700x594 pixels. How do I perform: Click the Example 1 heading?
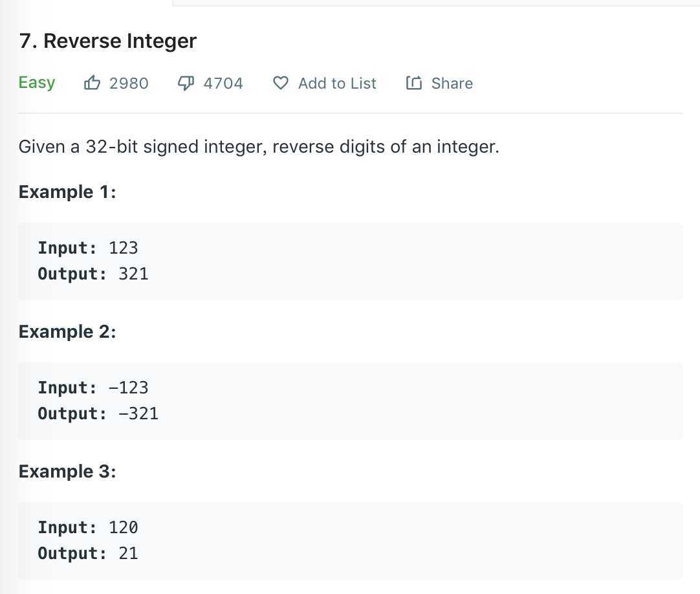[67, 192]
